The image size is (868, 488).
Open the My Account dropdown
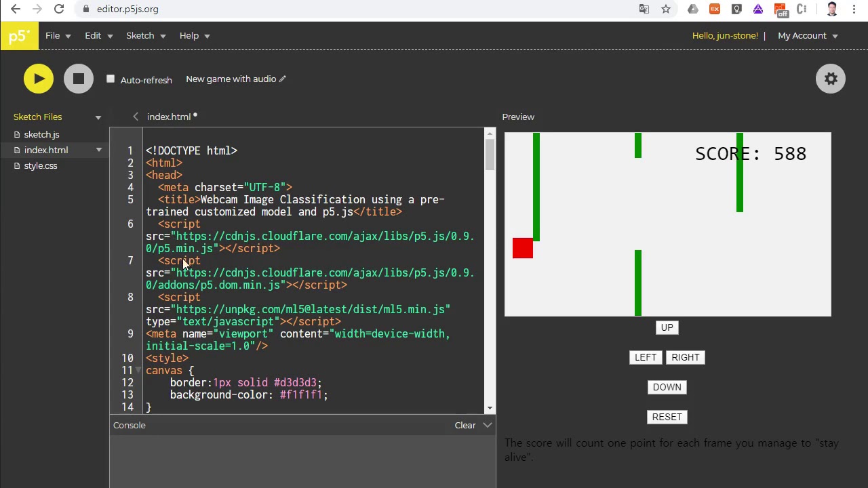click(x=808, y=36)
